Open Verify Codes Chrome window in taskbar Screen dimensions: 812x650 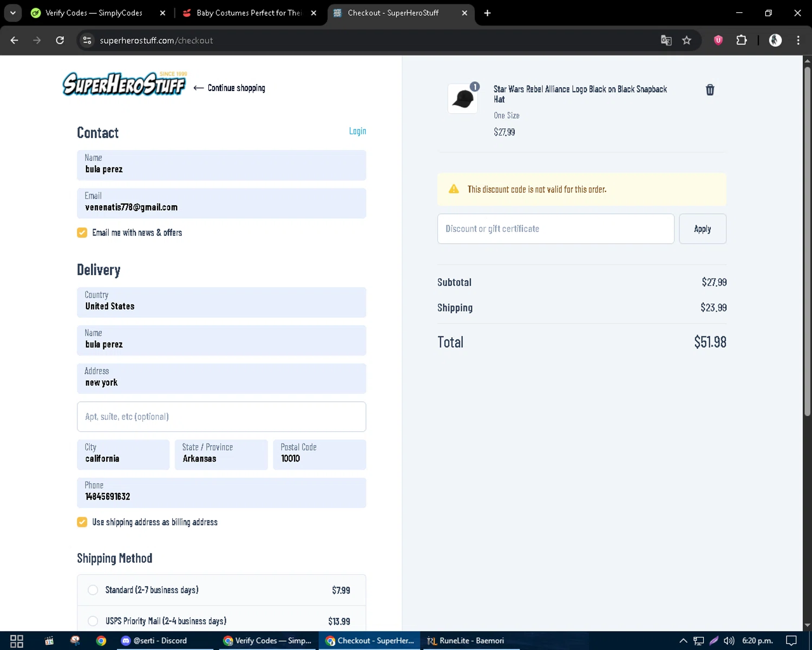coord(267,641)
